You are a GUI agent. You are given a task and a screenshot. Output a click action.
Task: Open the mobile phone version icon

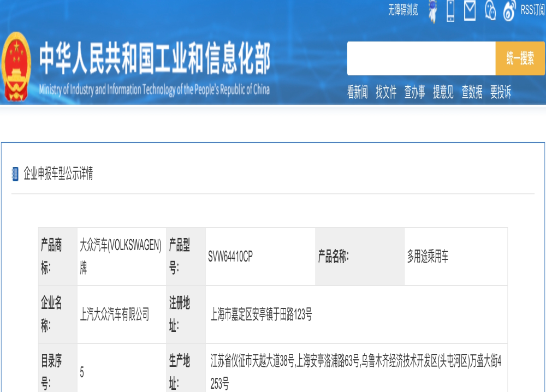[x=450, y=11]
